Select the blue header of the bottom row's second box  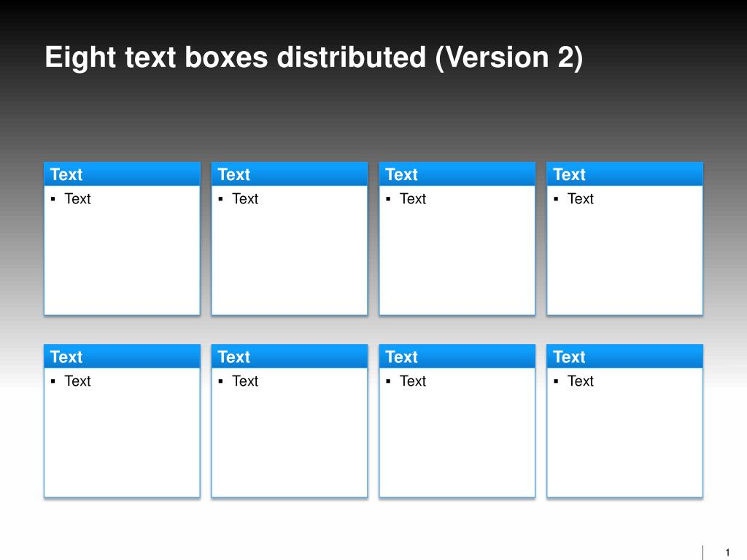(x=290, y=357)
